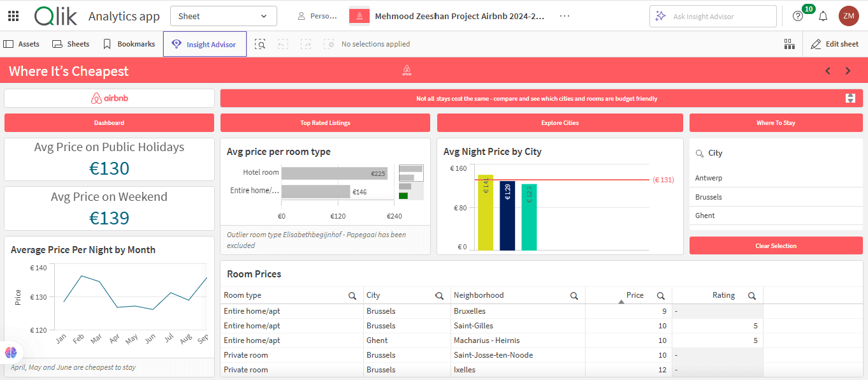The width and height of the screenshot is (868, 380).
Task: Select Brussels in City filter
Action: [x=776, y=197]
